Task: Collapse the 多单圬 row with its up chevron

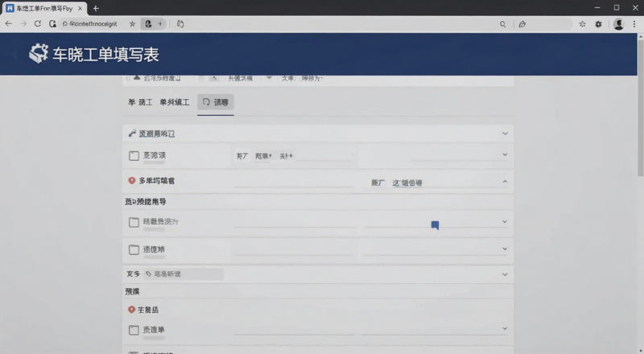Action: [506, 182]
